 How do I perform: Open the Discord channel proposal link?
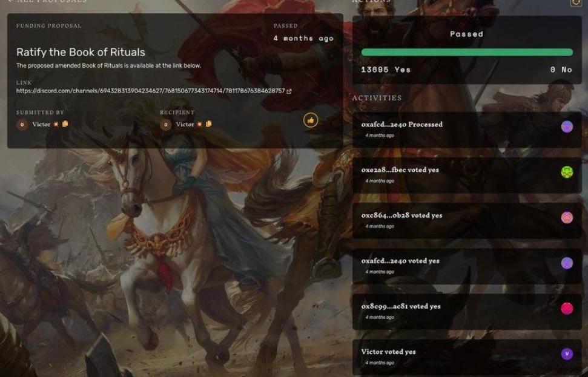(x=150, y=91)
